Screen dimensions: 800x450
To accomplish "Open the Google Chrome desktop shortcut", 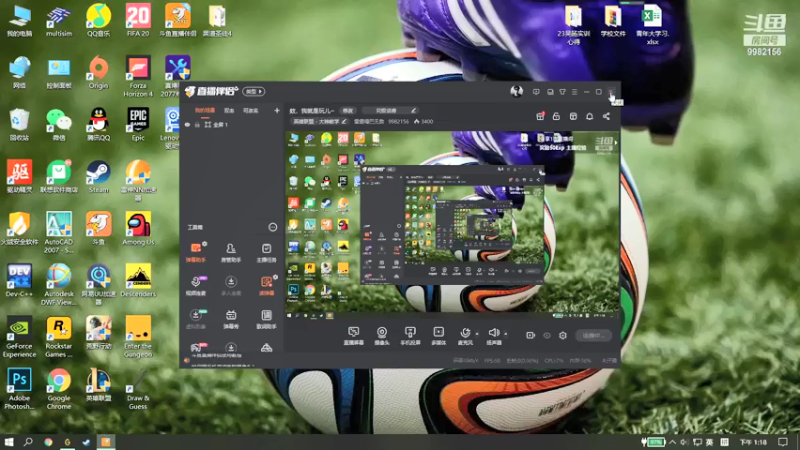I will 59,389.
